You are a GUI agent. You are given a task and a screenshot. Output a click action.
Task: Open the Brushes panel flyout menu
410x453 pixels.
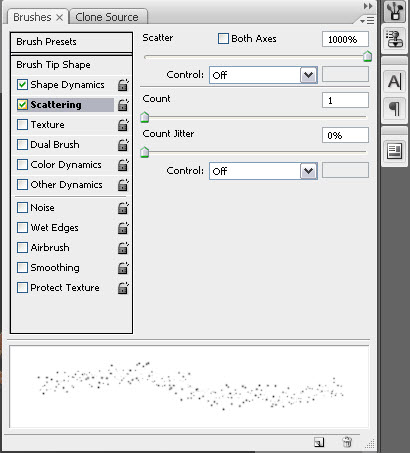pyautogui.click(x=367, y=20)
